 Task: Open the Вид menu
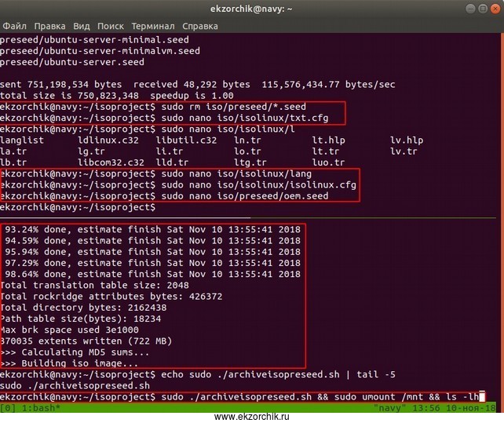click(x=82, y=26)
